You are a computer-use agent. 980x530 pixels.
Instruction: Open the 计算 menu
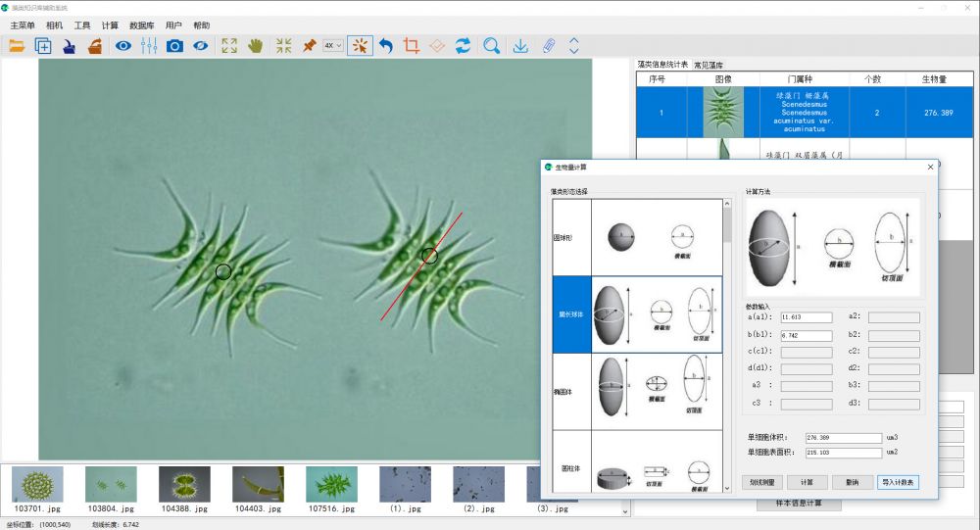[110, 24]
